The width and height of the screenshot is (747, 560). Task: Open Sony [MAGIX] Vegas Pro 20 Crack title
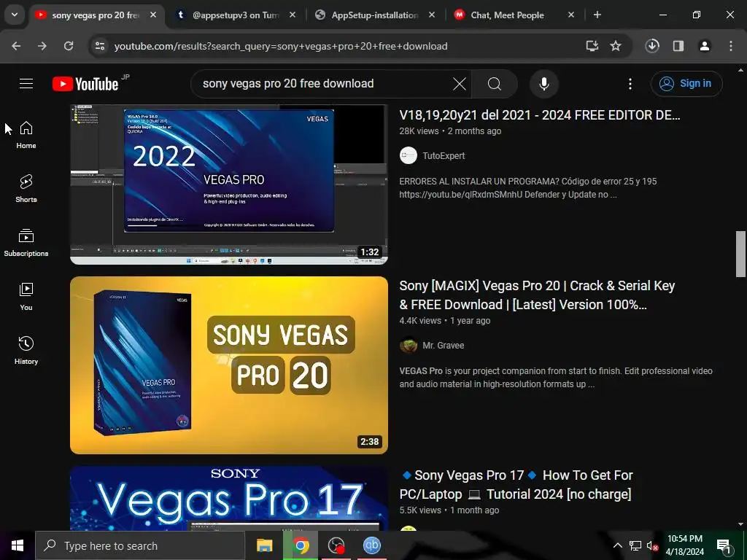pyautogui.click(x=537, y=295)
